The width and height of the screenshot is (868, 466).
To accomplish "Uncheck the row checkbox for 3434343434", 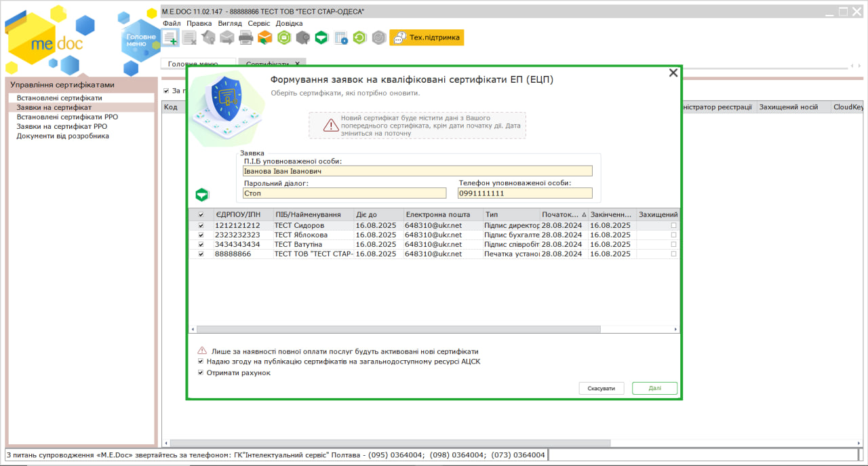I will pyautogui.click(x=201, y=244).
